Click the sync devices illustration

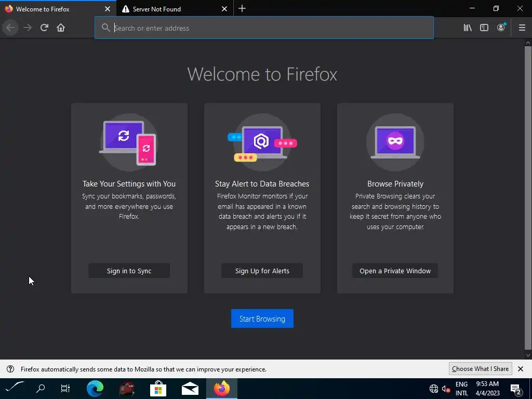[129, 142]
